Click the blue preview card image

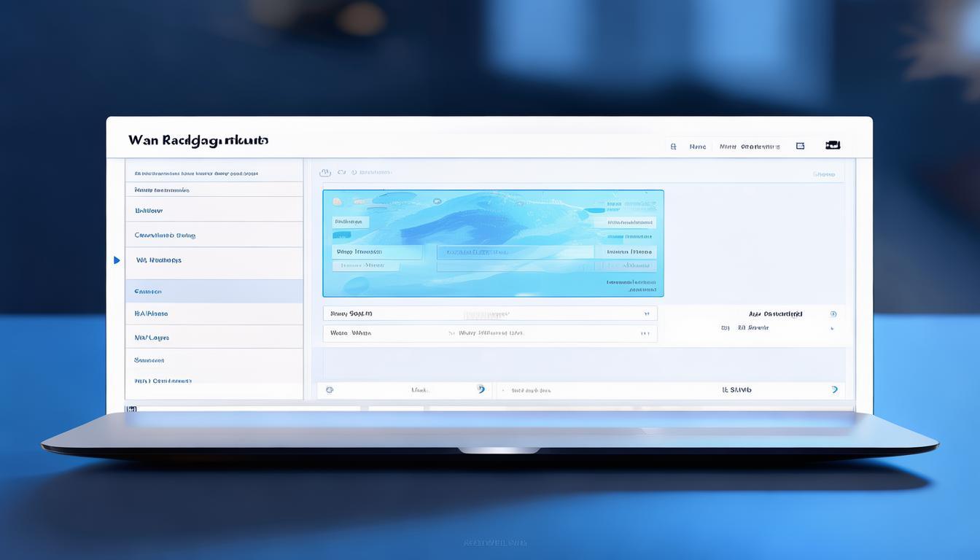[x=493, y=211]
